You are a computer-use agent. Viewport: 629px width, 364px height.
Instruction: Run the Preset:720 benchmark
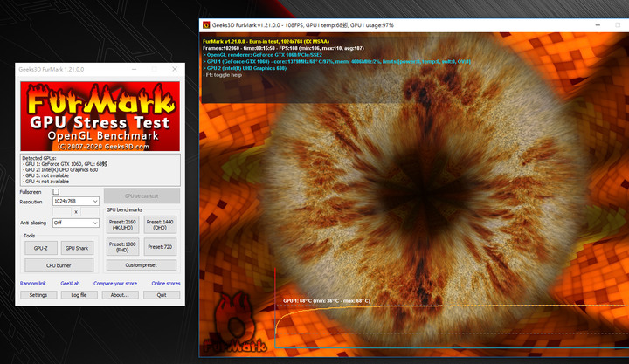point(160,247)
